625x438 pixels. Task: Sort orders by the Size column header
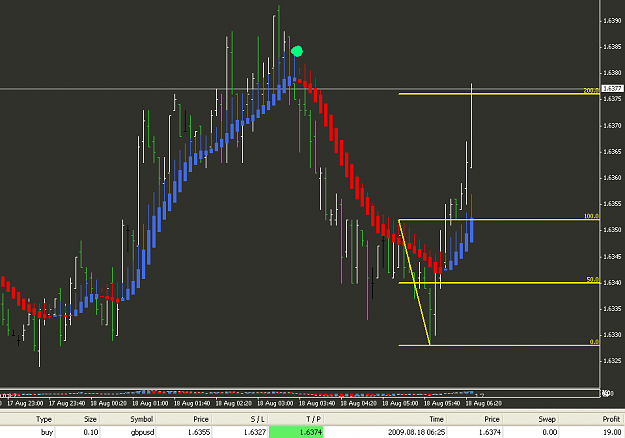[x=90, y=419]
